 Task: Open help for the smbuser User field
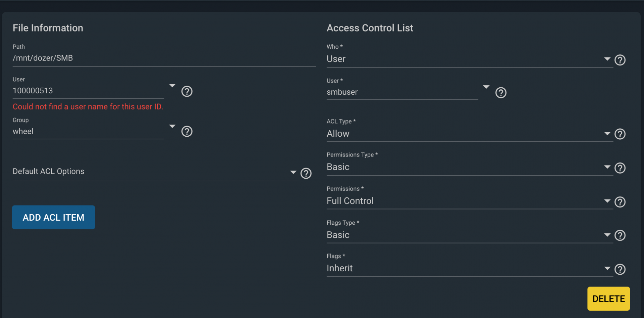click(501, 93)
